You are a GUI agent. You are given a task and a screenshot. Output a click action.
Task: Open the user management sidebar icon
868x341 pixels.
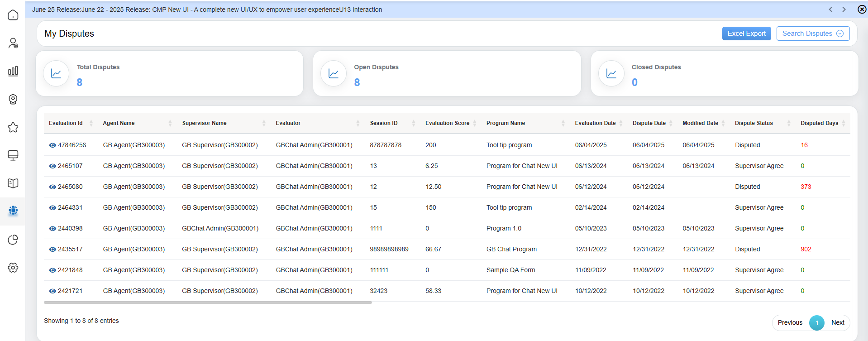pyautogui.click(x=13, y=43)
